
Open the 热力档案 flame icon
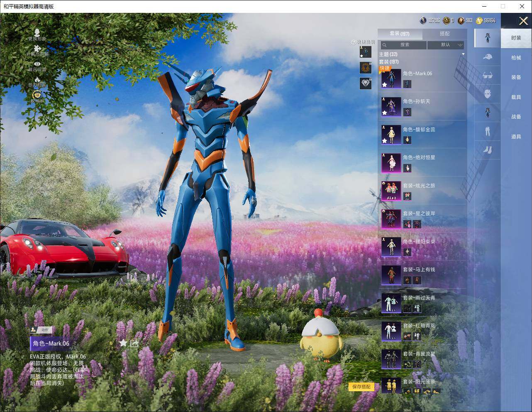pyautogui.click(x=37, y=80)
